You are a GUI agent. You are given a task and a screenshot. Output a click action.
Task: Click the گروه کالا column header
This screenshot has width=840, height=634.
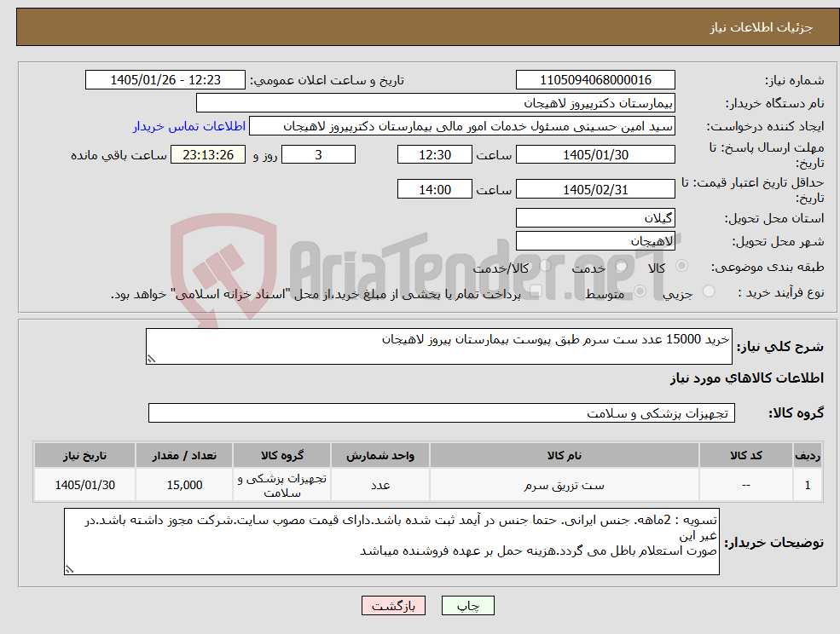click(x=281, y=455)
